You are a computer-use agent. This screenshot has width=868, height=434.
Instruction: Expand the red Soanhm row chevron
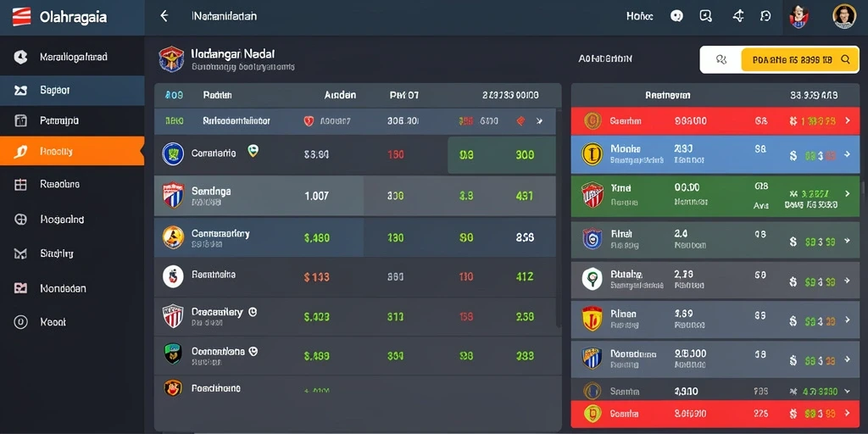click(847, 120)
